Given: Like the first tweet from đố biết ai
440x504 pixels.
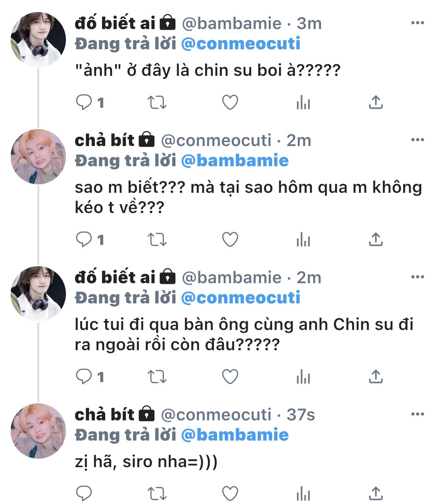Looking at the screenshot, I should click(x=230, y=102).
